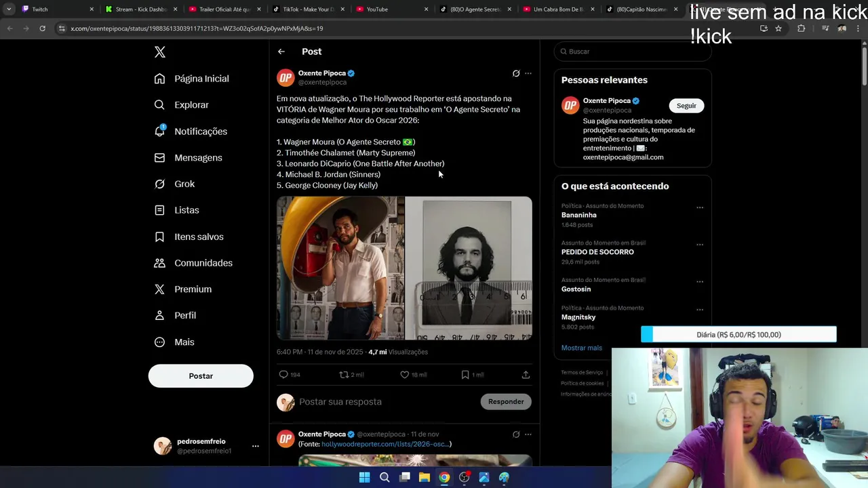Screen dimensions: 868x488
Task: Open account menu for pedrosemfreio
Action: (x=255, y=446)
